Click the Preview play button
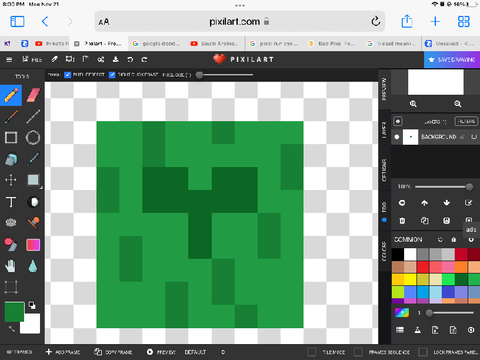The height and width of the screenshot is (360, 480). 161,352
